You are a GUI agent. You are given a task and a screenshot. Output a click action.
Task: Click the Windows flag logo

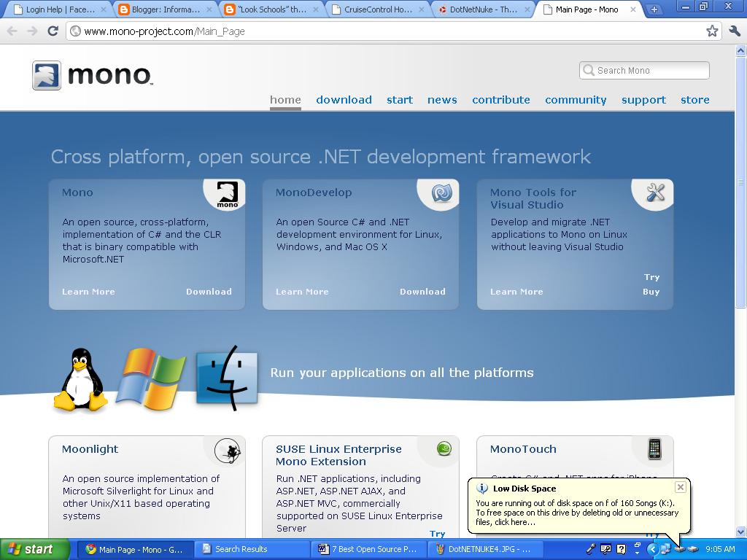152,378
